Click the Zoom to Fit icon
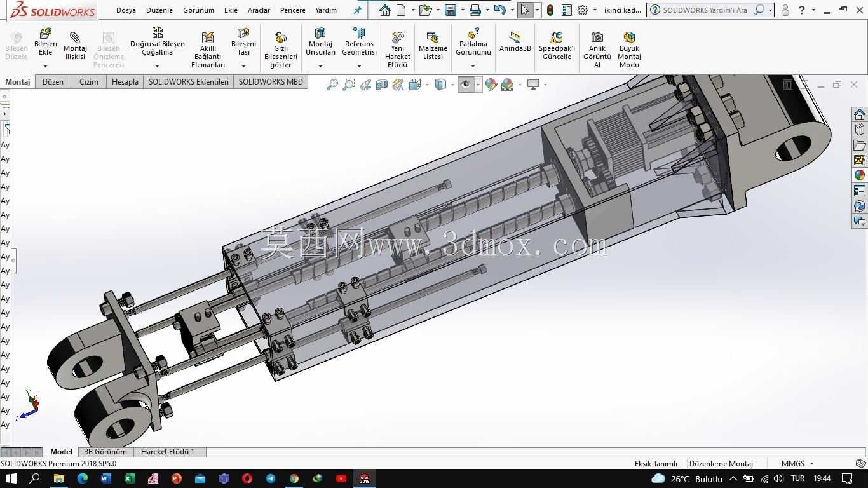Image resolution: width=868 pixels, height=488 pixels. point(332,85)
